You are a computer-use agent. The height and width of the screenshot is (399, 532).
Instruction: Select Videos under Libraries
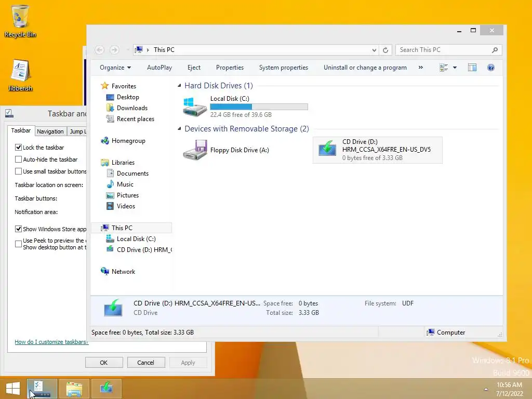click(121, 206)
